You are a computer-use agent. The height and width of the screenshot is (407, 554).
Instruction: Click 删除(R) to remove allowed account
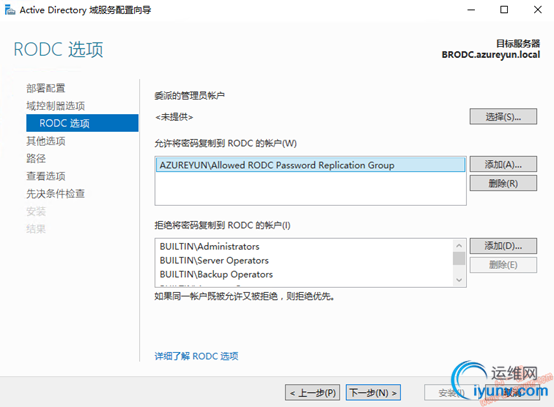pos(503,183)
